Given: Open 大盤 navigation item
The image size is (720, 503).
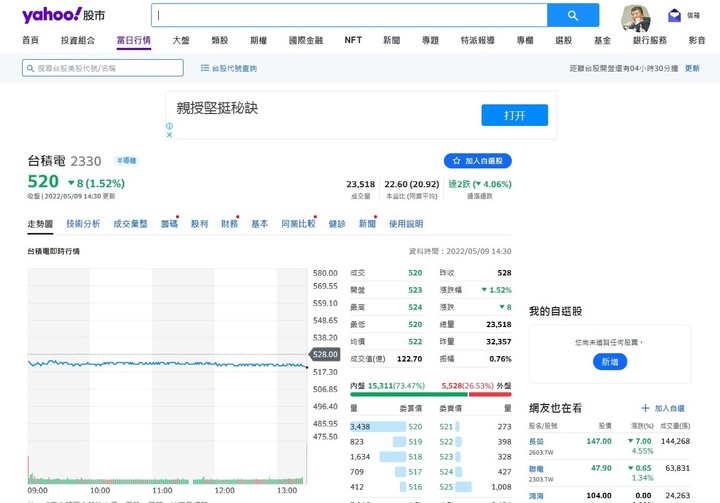Looking at the screenshot, I should (x=181, y=40).
